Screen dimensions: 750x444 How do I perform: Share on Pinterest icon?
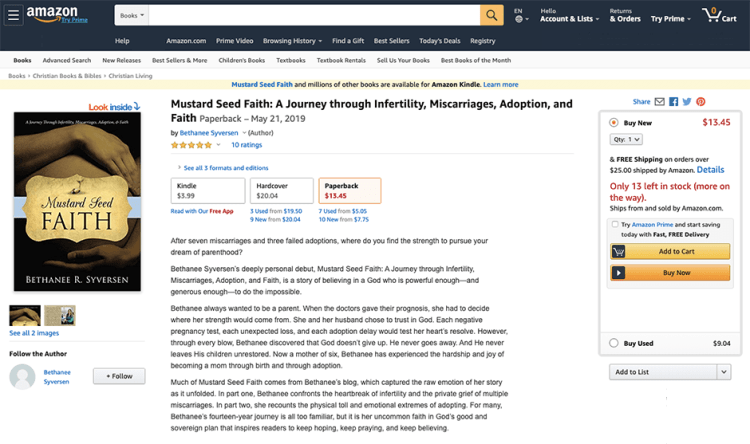coord(701,102)
